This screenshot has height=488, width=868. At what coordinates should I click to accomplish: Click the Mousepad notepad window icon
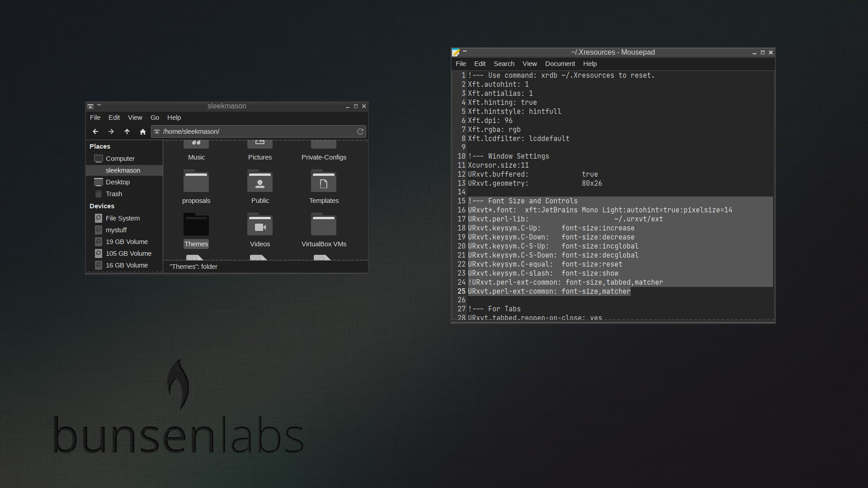click(x=456, y=52)
